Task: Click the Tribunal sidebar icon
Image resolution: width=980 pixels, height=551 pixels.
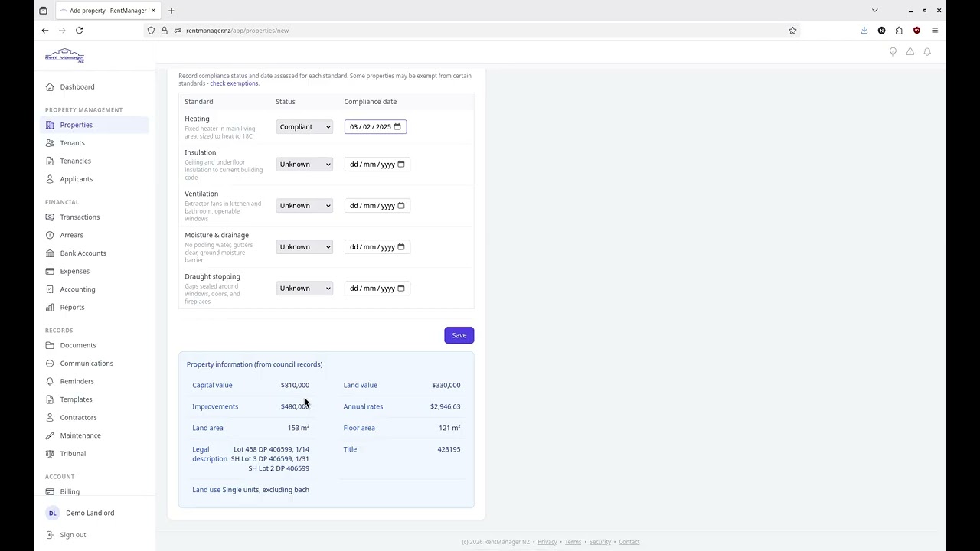Action: [x=51, y=454]
